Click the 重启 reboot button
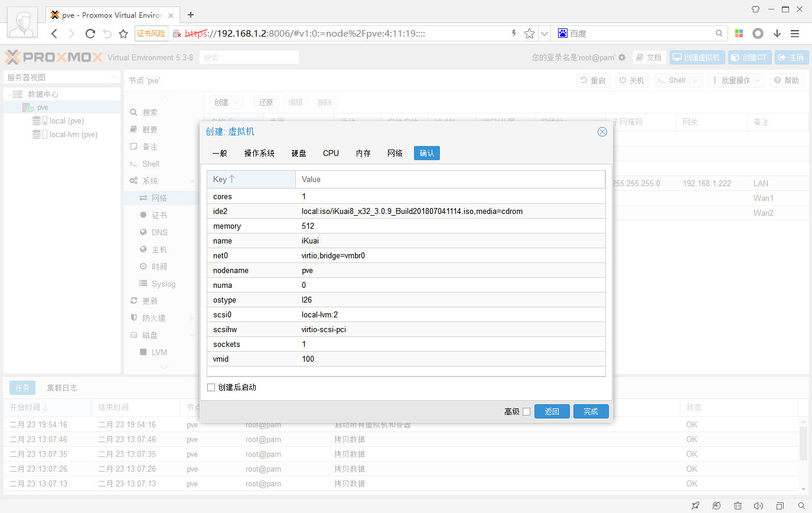This screenshot has height=513, width=812. click(x=593, y=80)
